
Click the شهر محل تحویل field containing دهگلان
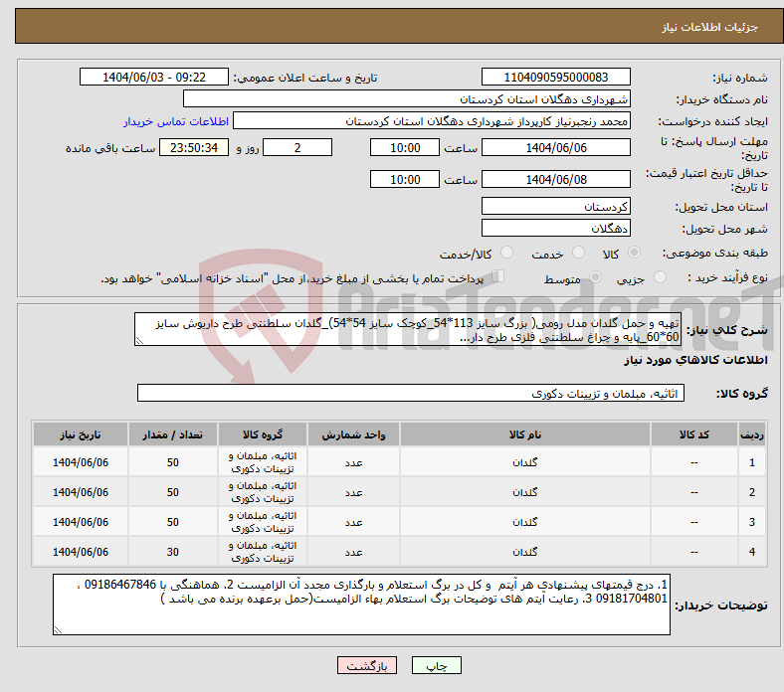pos(555,228)
